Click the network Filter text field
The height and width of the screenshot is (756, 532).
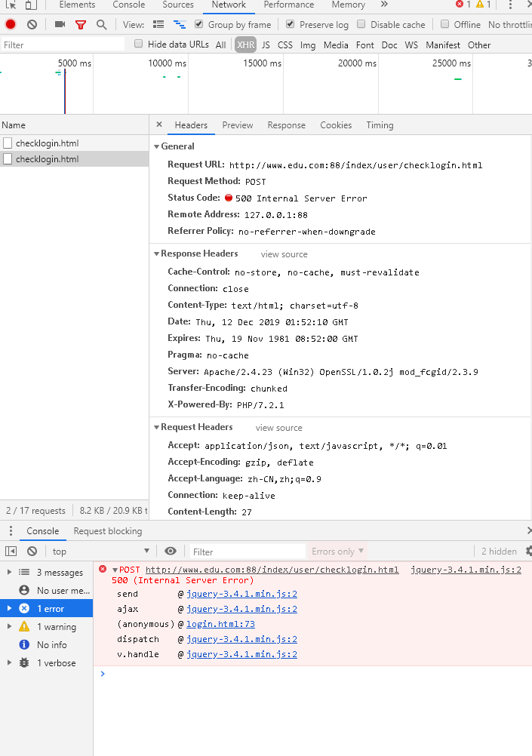click(x=63, y=45)
